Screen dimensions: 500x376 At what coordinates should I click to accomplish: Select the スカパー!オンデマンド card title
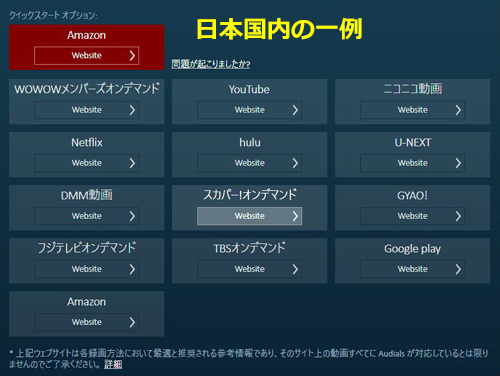point(250,195)
